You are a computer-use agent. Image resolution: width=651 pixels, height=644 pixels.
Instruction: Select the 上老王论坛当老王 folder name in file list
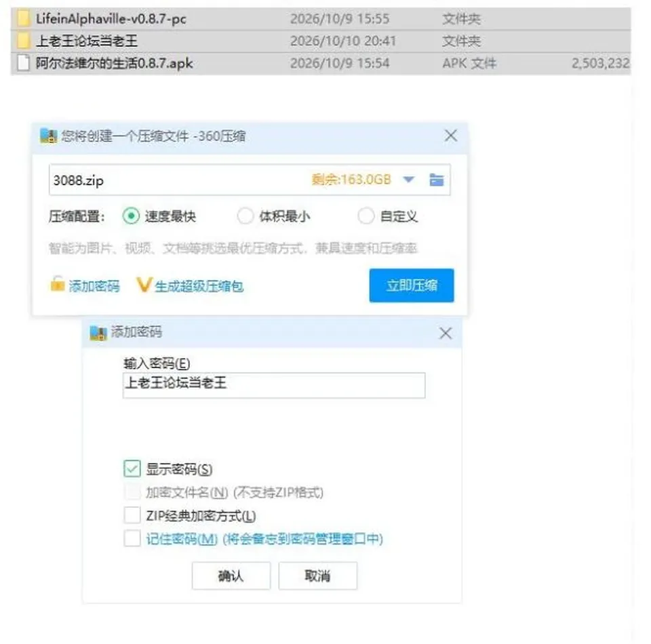pos(86,41)
